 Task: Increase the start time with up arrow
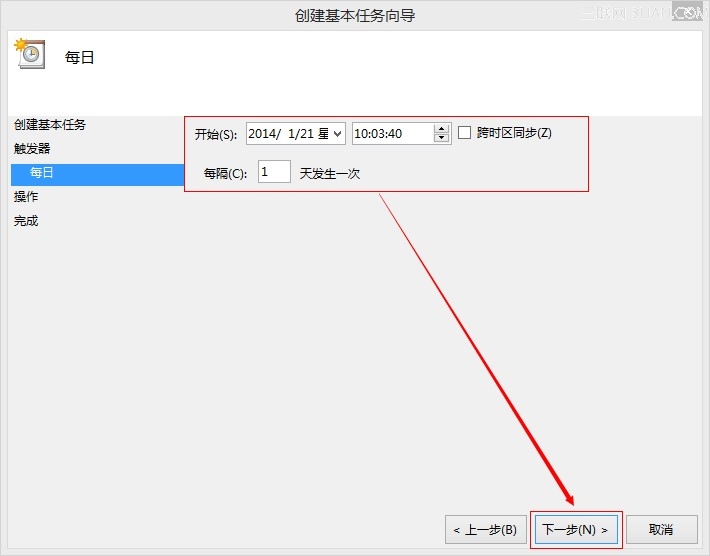click(441, 129)
